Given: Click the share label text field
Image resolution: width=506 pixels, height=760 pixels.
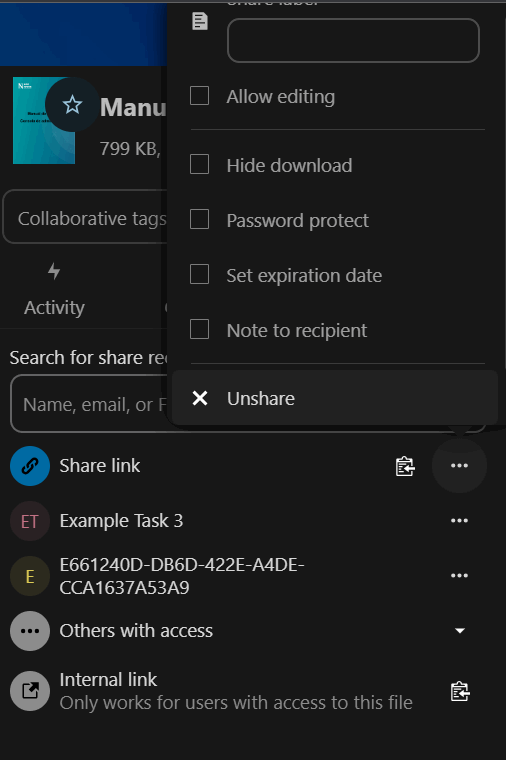Looking at the screenshot, I should [353, 41].
